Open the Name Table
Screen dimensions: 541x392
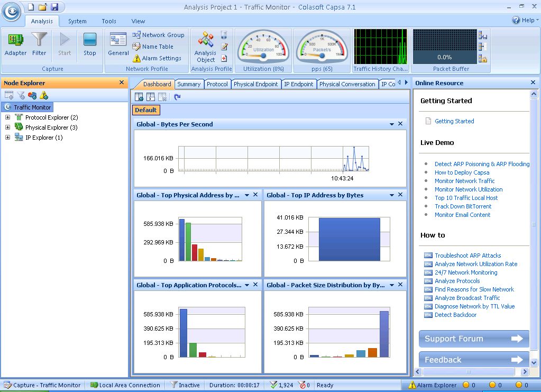tap(153, 47)
